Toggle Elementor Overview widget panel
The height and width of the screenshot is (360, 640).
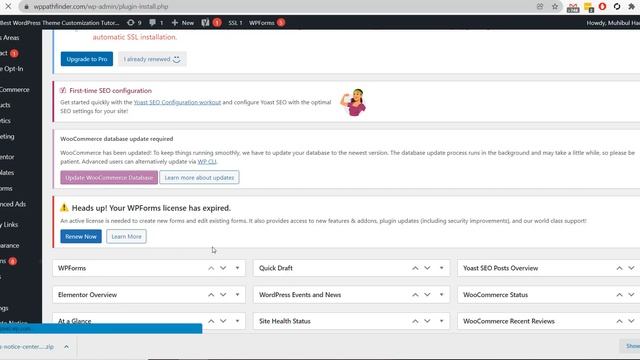point(237,295)
